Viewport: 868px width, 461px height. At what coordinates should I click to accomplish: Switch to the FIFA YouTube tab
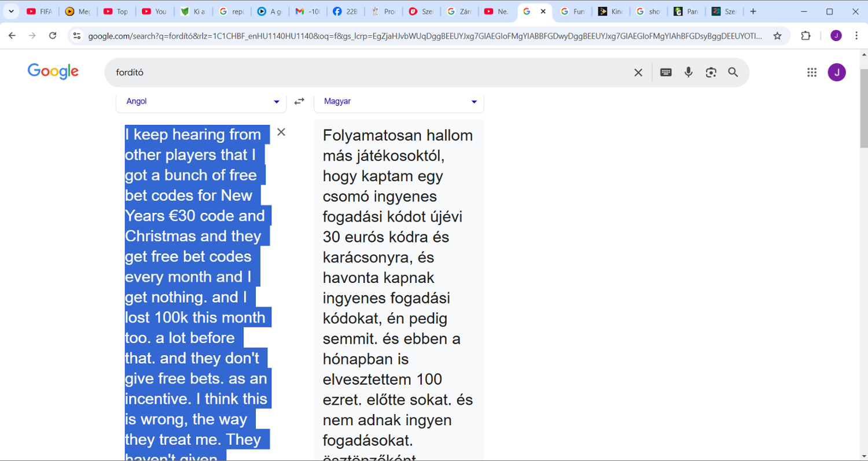pyautogui.click(x=39, y=12)
